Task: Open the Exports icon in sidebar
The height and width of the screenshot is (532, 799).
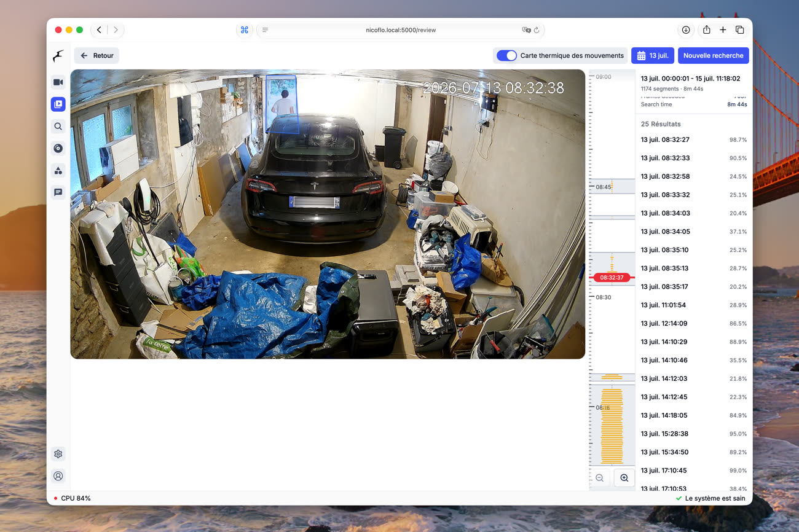Action: click(58, 148)
